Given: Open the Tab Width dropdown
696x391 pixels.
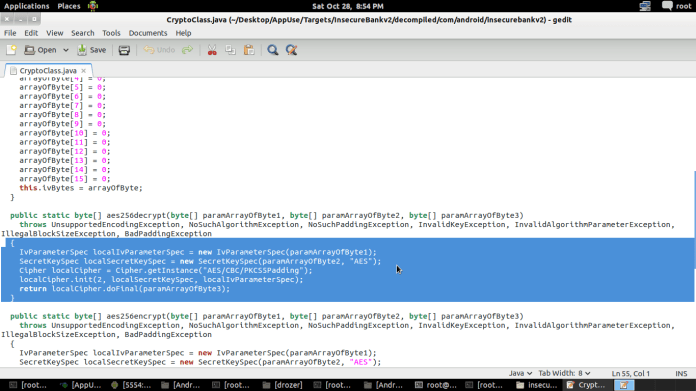Looking at the screenshot, I should tap(564, 373).
